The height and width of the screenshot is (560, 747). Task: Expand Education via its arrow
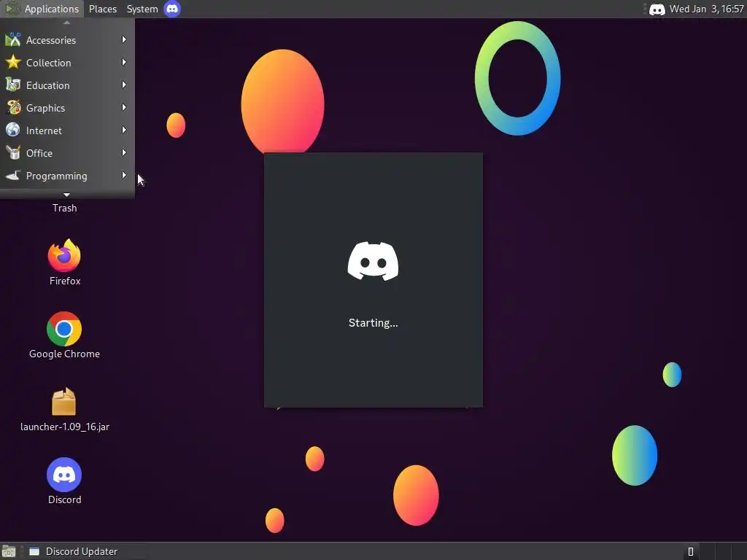124,85
